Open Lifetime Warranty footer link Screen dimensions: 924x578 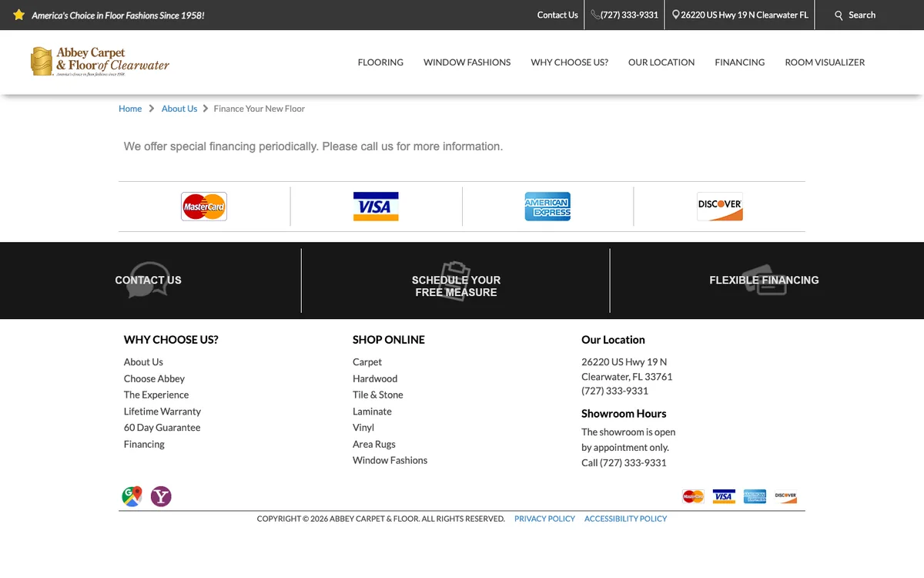[162, 412]
